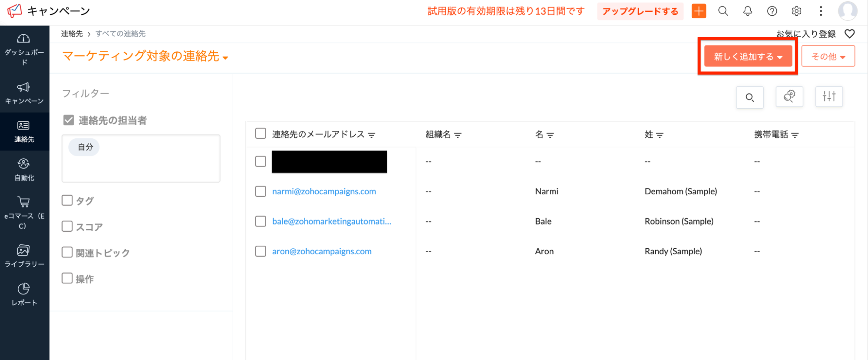868x360 pixels.
Task: Click the user profile avatar
Action: [x=847, y=11]
